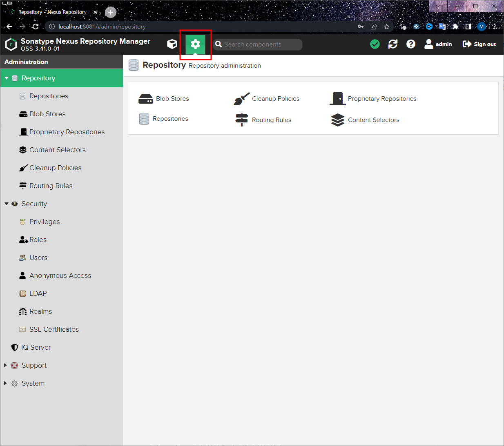Click the admin user account button
Image resolution: width=504 pixels, height=446 pixels.
coord(438,44)
